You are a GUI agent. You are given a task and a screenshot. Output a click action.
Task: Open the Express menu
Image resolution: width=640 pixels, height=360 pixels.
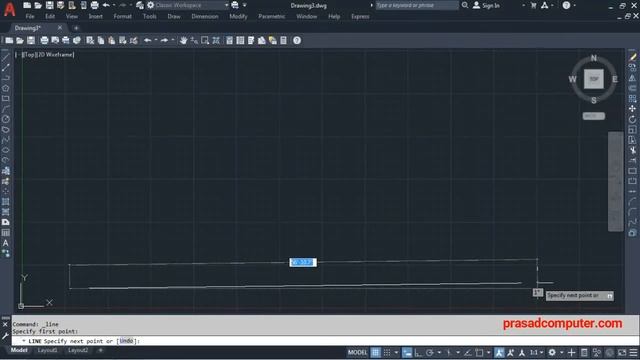tap(360, 16)
